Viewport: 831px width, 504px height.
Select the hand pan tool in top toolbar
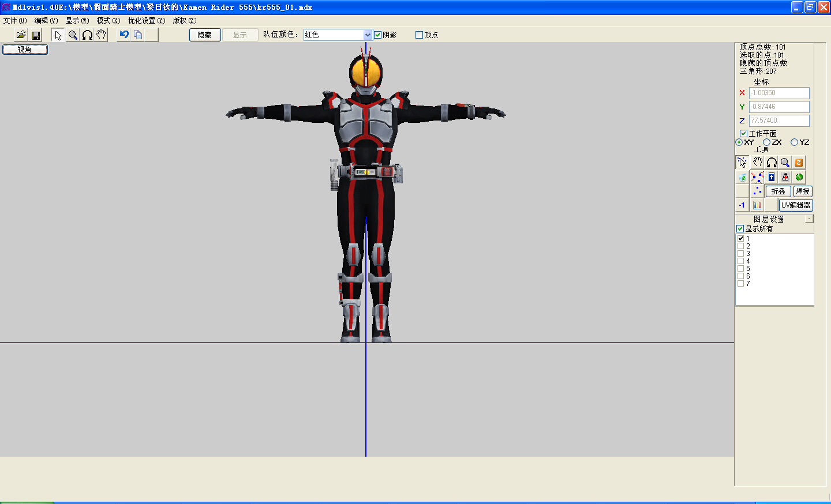pyautogui.click(x=102, y=35)
